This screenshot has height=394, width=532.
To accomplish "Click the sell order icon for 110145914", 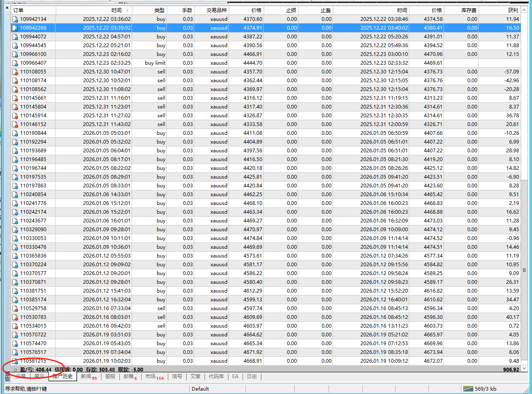I will 15,116.
